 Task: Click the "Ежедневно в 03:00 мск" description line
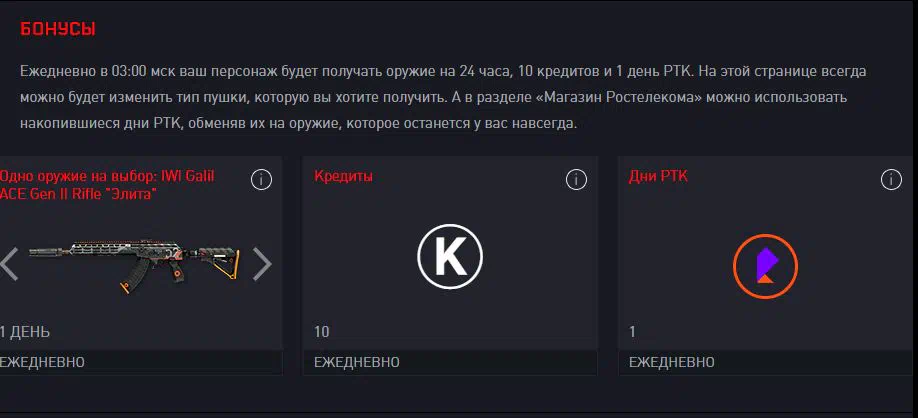[x=443, y=71]
